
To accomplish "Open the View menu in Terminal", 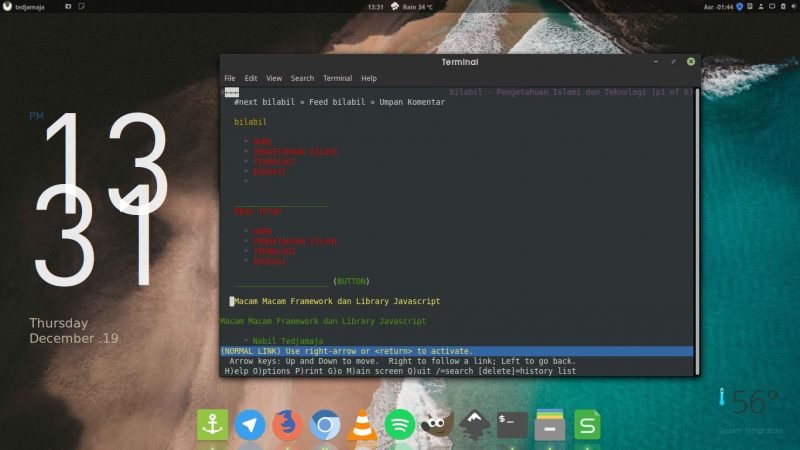I will point(274,78).
